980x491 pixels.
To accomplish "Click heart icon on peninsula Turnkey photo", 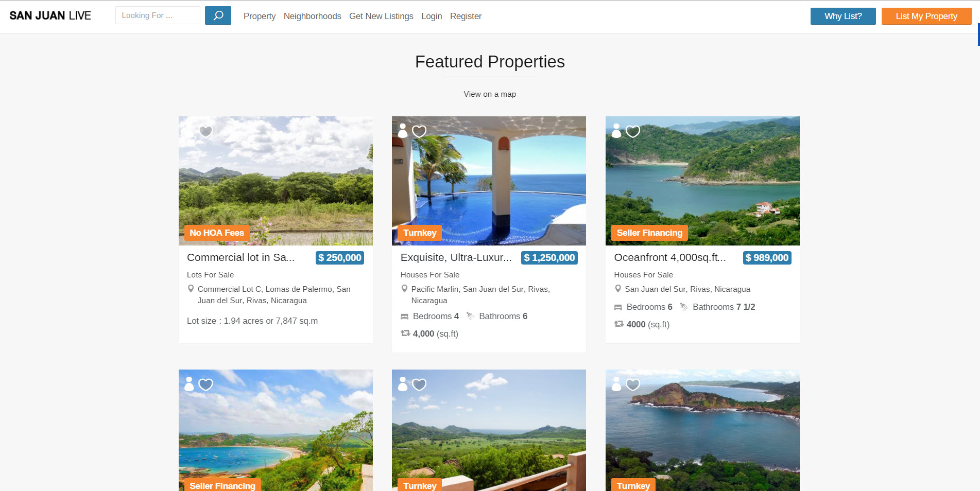I will 633,384.
